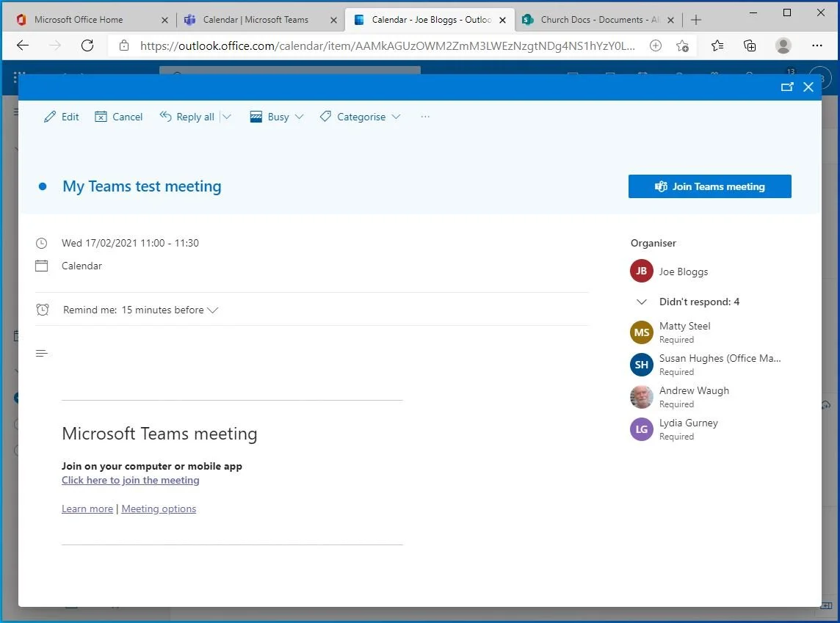Open browser Settings and more menu
Viewport: 840px width, 623px height.
coord(817,45)
